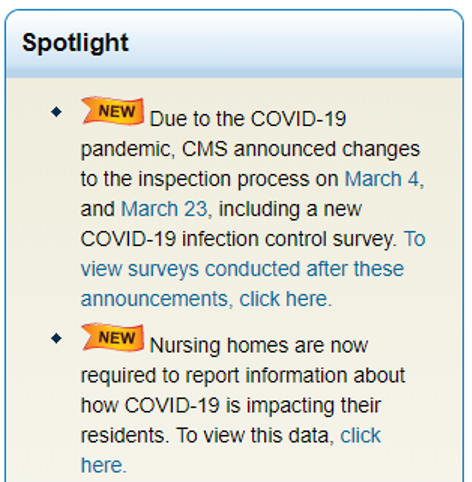The height and width of the screenshot is (482, 472).
Task: Select the "view surveys conducted after these" link line
Action: (x=242, y=269)
